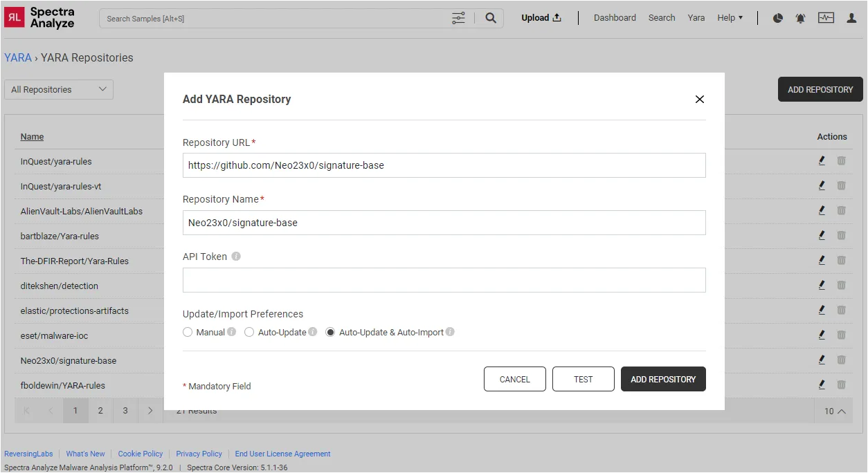
Task: Open the user profile icon
Action: (x=852, y=18)
